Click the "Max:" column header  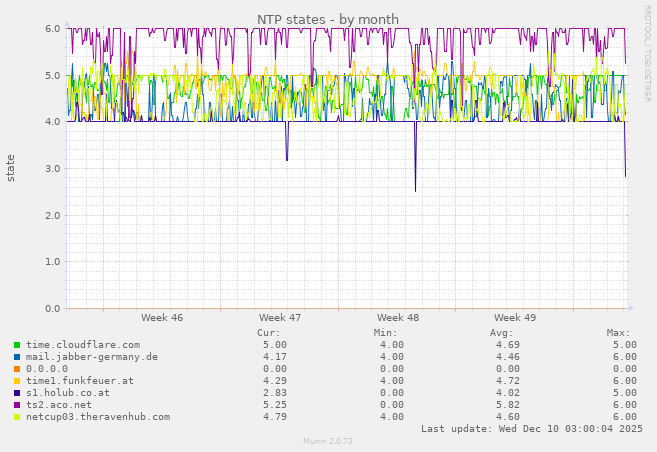(x=618, y=333)
